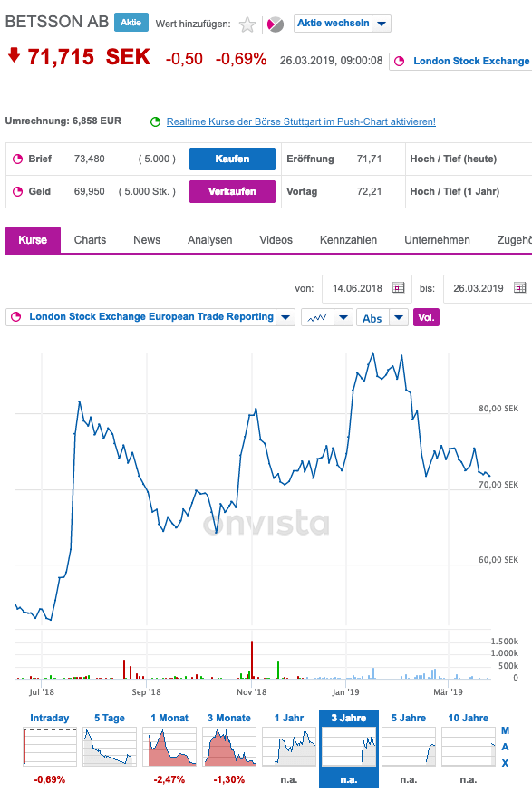Image resolution: width=532 pixels, height=792 pixels.
Task: Click the 'bis' date field 26.03.2019
Action: (488, 288)
